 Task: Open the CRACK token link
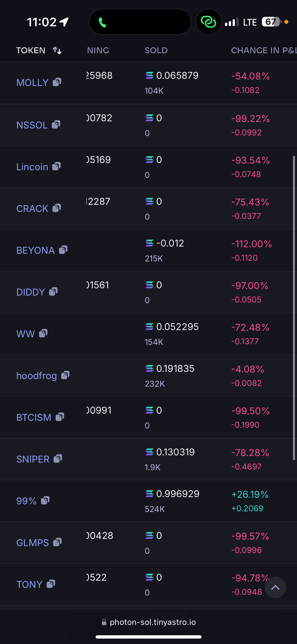[32, 208]
